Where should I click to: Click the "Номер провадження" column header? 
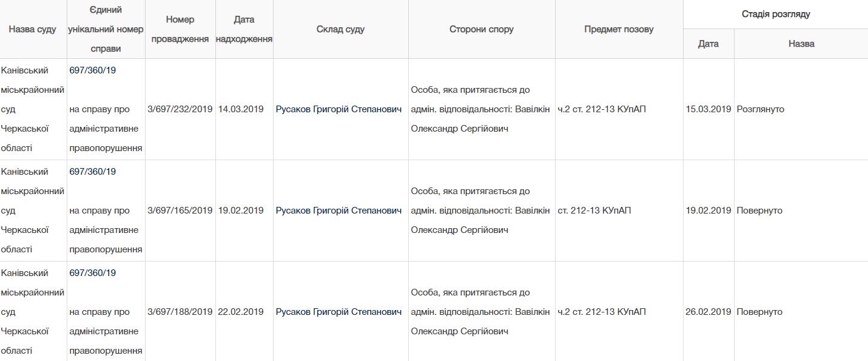tap(180, 29)
